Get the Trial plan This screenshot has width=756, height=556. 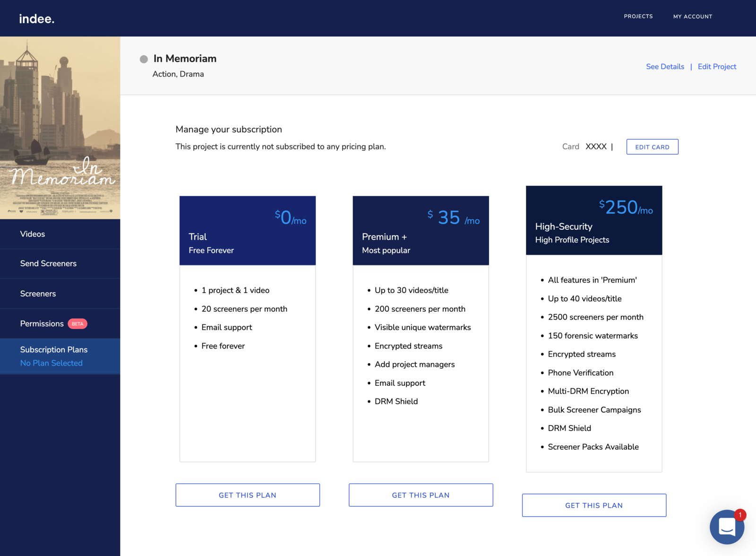(x=248, y=495)
